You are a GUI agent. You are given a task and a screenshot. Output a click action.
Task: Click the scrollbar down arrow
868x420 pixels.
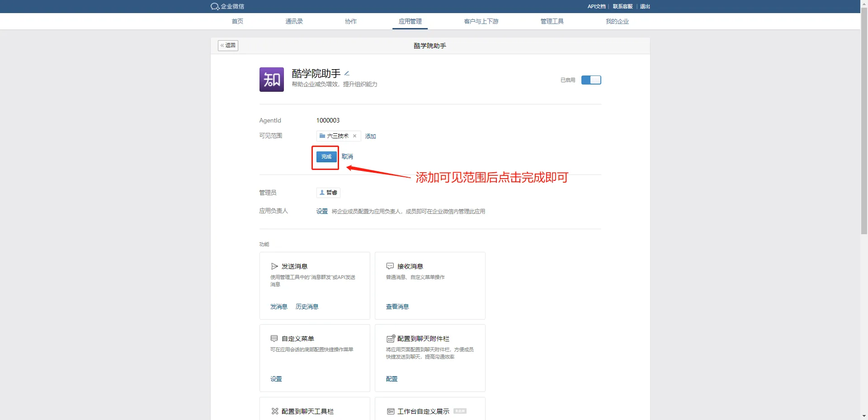coord(864,416)
